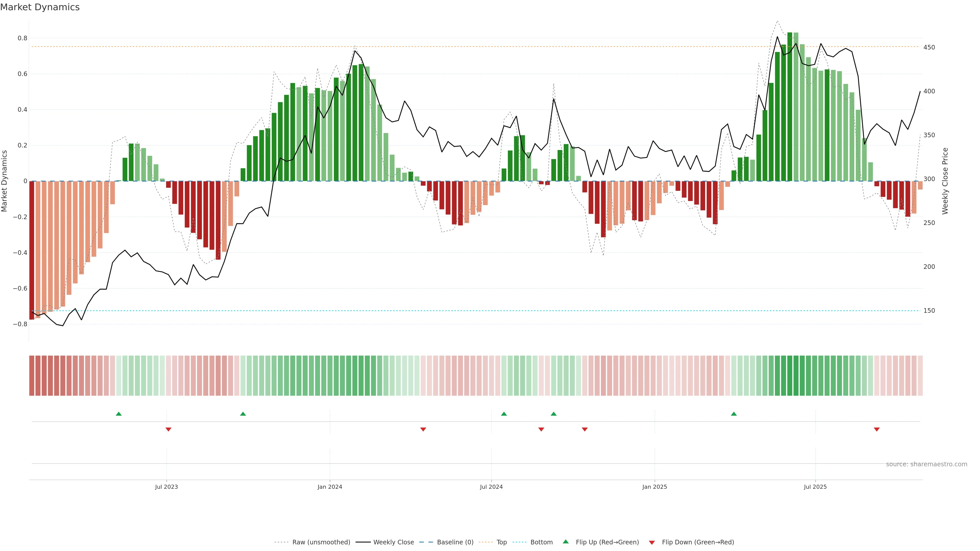This screenshot has height=551, width=980.
Task: Click the red flip-down marker at Jul 2023
Action: point(168,429)
